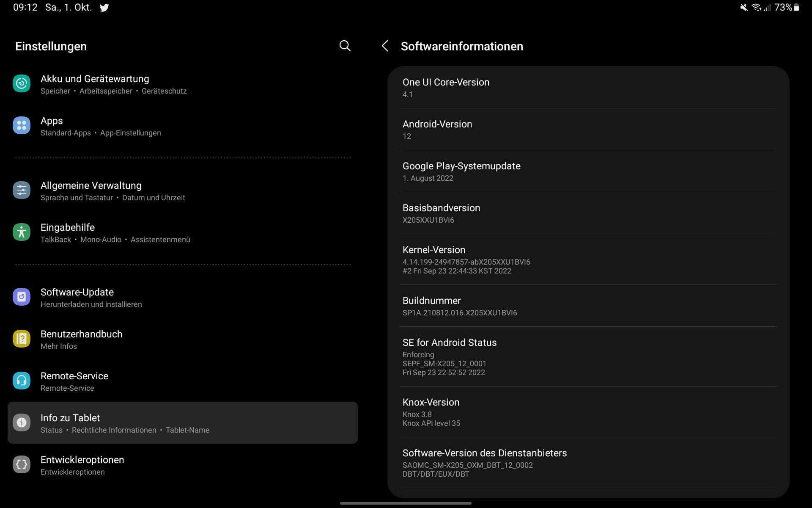Tap Software-Update icon
The height and width of the screenshot is (508, 812).
(x=22, y=297)
